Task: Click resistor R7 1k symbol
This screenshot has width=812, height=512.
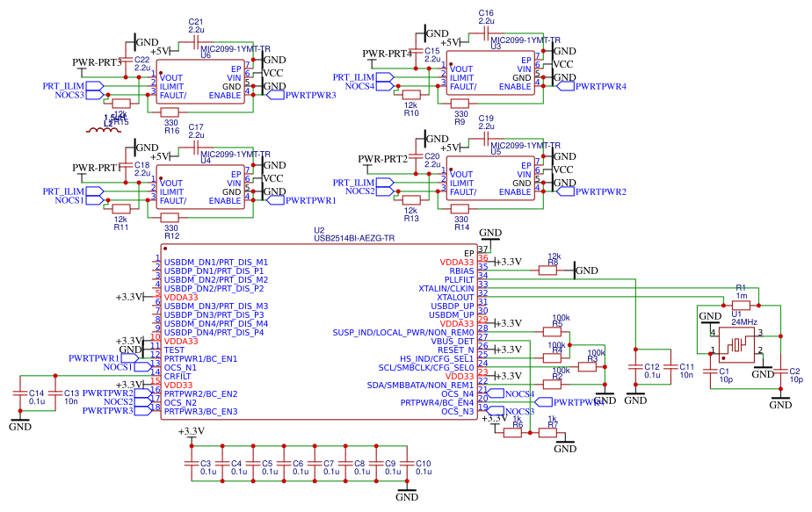Action: pos(547,433)
